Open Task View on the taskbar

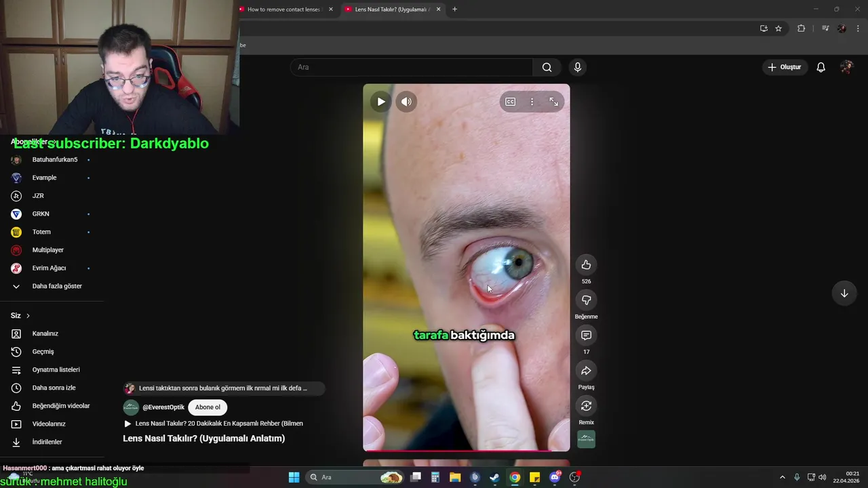pyautogui.click(x=416, y=477)
